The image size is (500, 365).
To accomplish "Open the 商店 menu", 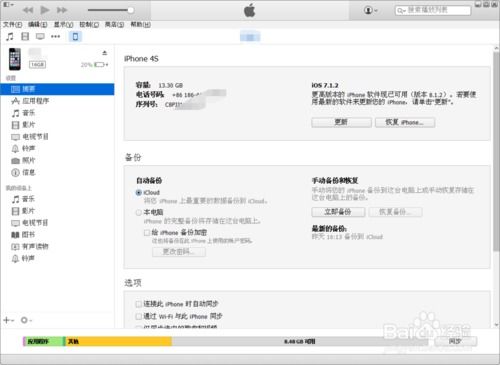I will (x=114, y=24).
